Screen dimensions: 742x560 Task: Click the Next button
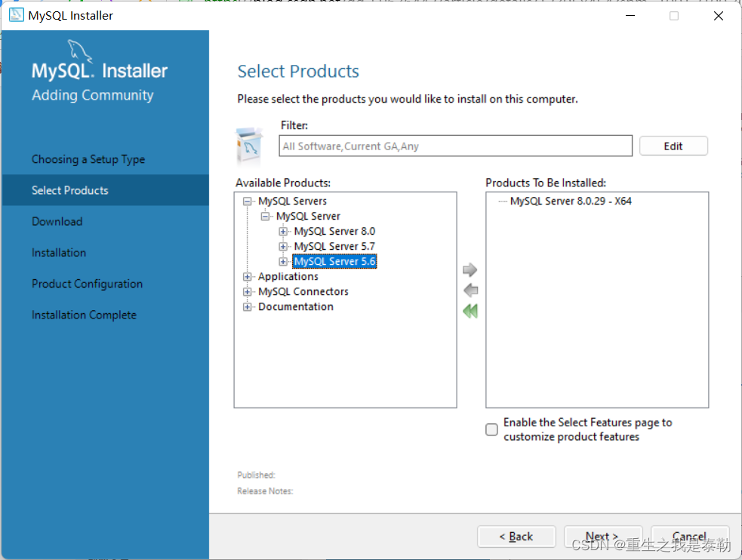click(603, 537)
